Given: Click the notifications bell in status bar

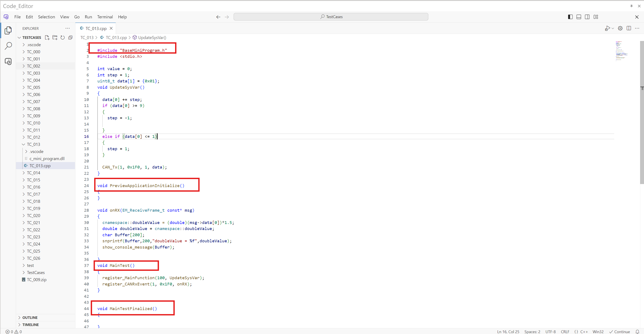Looking at the screenshot, I should [637, 331].
